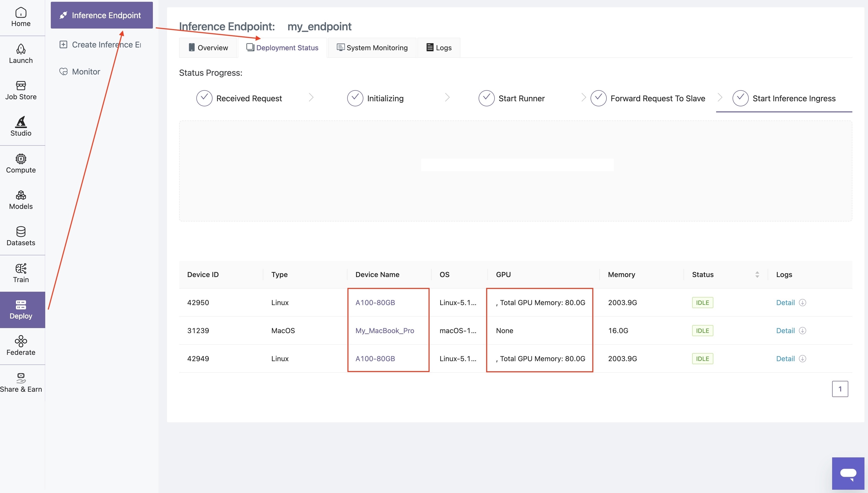Open the Models section

point(21,200)
